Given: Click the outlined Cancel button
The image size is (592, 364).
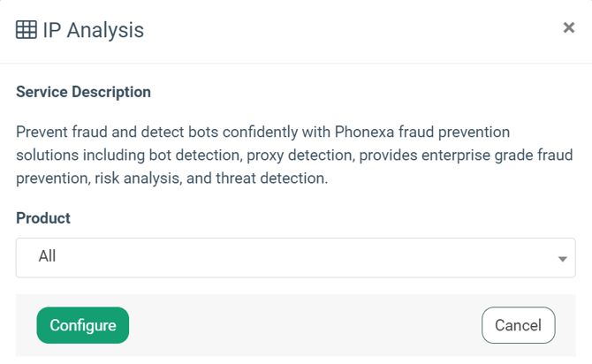Looking at the screenshot, I should [x=518, y=325].
